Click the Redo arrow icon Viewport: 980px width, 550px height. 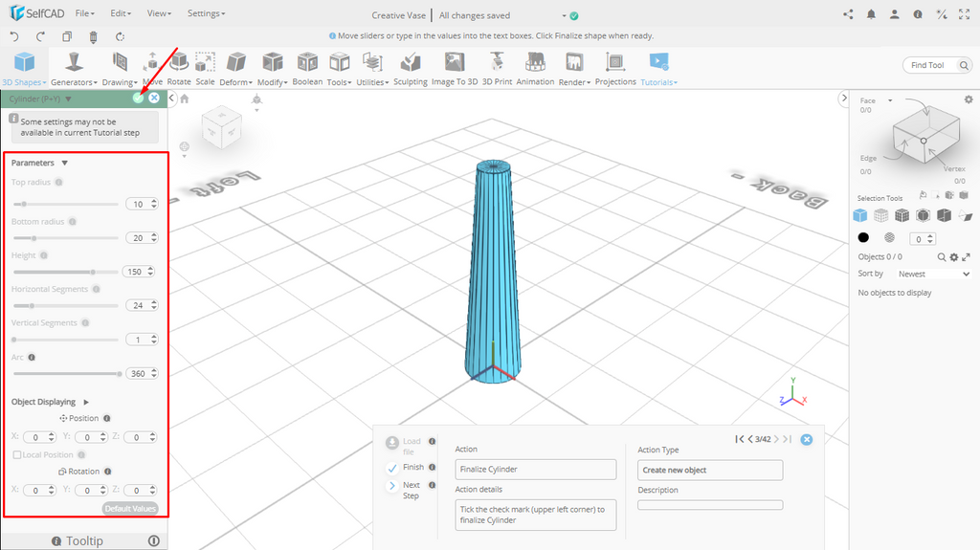(40, 37)
